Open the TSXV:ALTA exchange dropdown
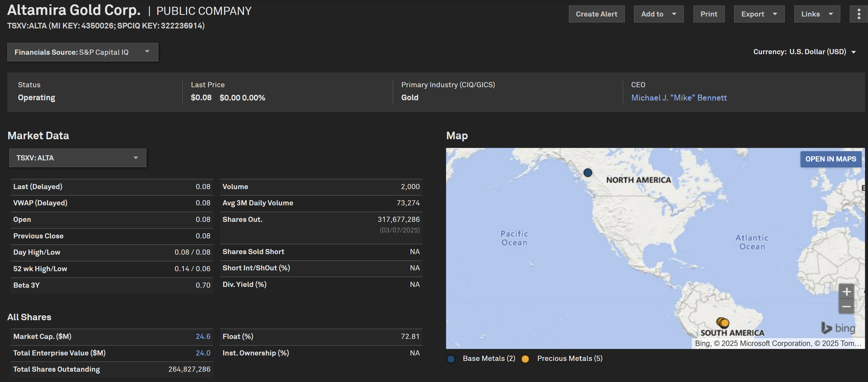 pos(78,158)
